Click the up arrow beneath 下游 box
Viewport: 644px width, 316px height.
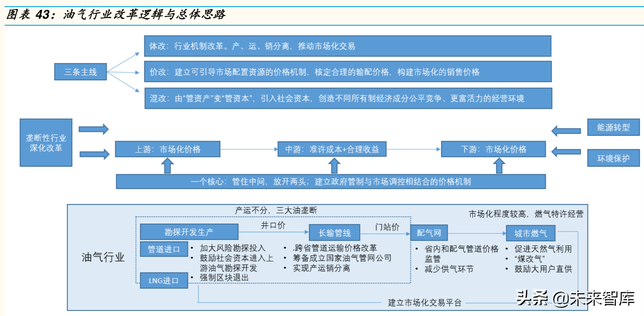click(x=499, y=166)
